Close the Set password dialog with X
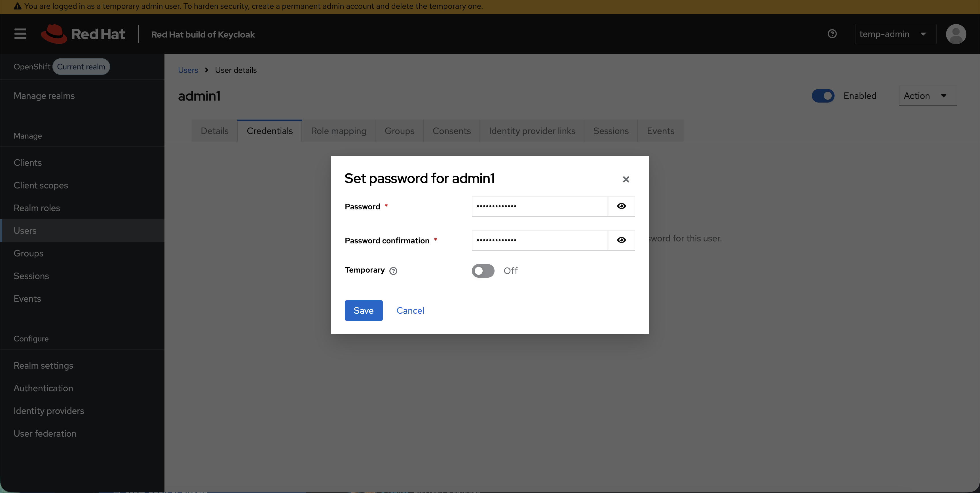Image resolution: width=980 pixels, height=493 pixels. tap(626, 179)
